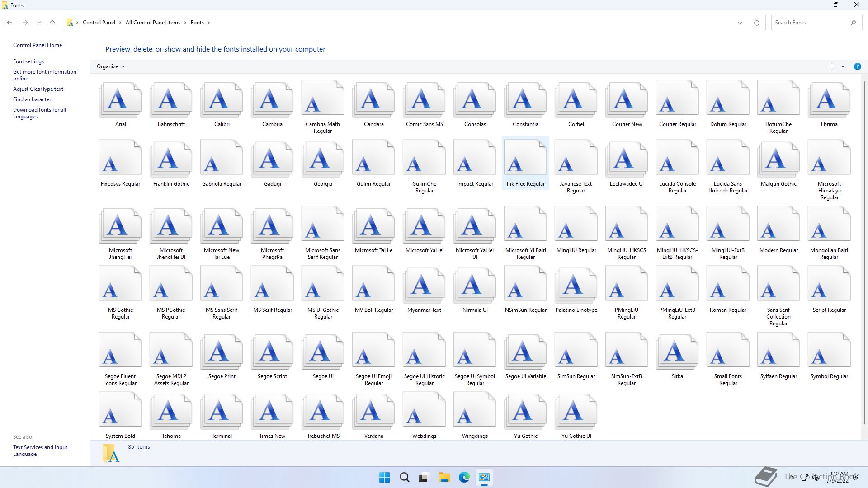Open Adjust ClearType text link
The image size is (868, 488).
[38, 89]
